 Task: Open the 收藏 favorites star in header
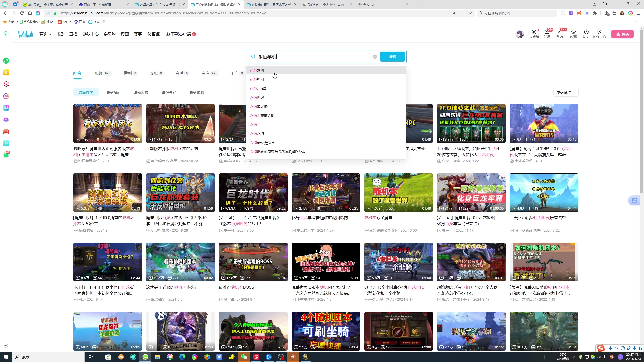pos(573,34)
